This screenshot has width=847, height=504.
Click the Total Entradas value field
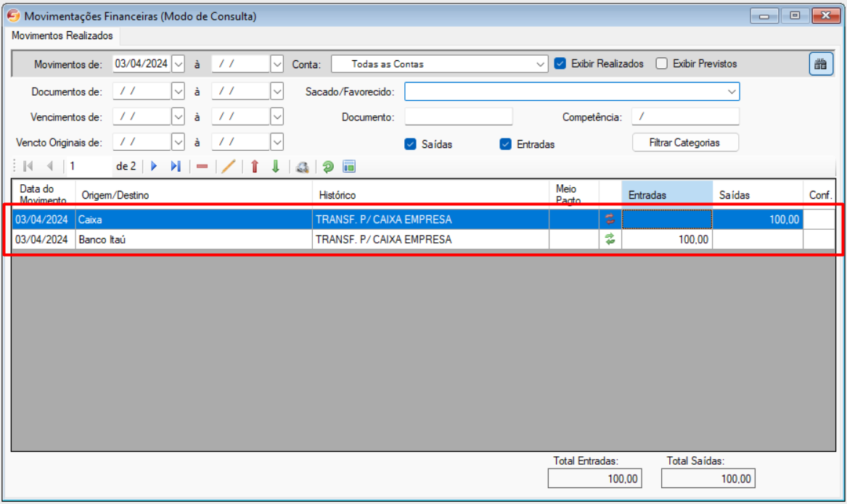point(594,479)
